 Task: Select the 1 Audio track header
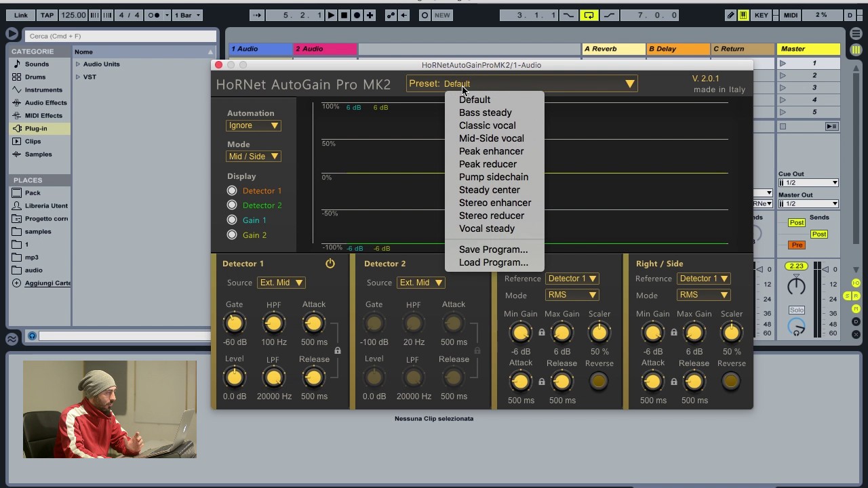point(260,49)
